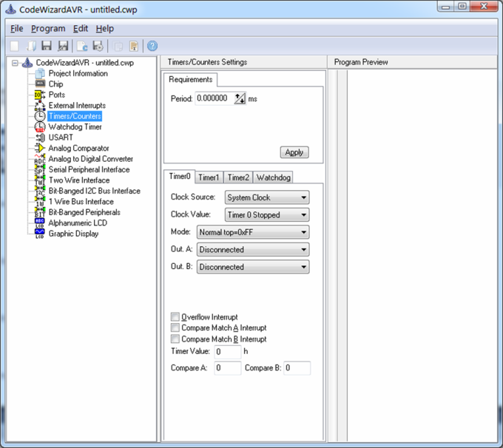
Task: Click the Watchdog Timer icon
Action: tap(40, 127)
